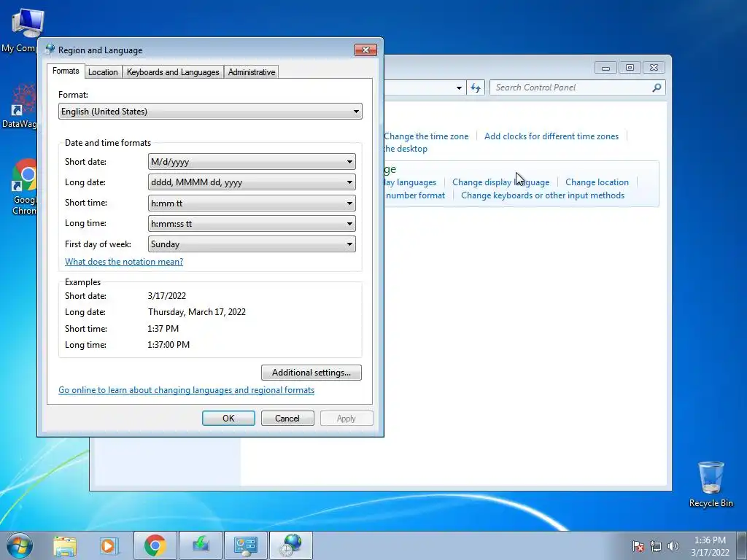Select the example short time '1:37 PM'
The height and width of the screenshot is (560, 747).
163,329
